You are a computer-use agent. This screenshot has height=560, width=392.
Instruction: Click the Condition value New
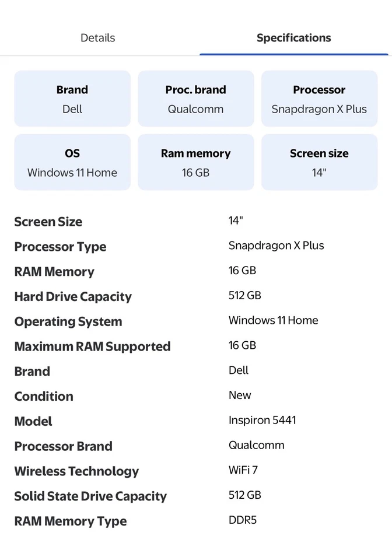(240, 395)
